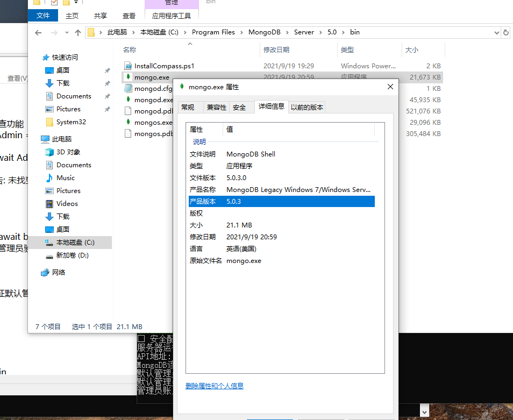Expand the address bar history dropdown
513x420 pixels.
pyautogui.click(x=496, y=32)
